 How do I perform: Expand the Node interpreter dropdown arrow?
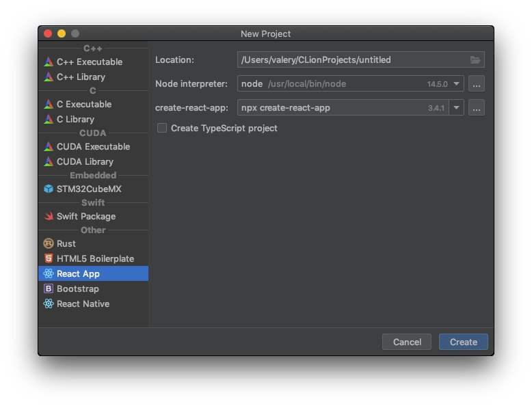pos(456,84)
